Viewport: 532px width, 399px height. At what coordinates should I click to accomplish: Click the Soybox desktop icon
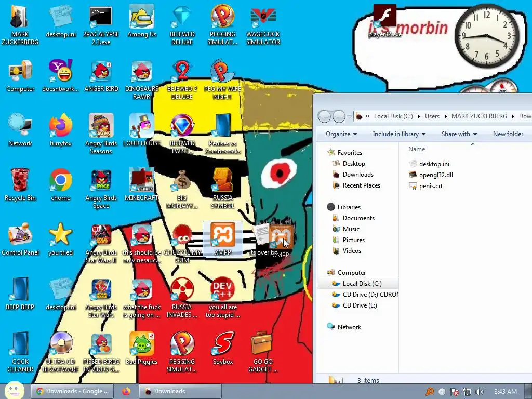pyautogui.click(x=222, y=349)
